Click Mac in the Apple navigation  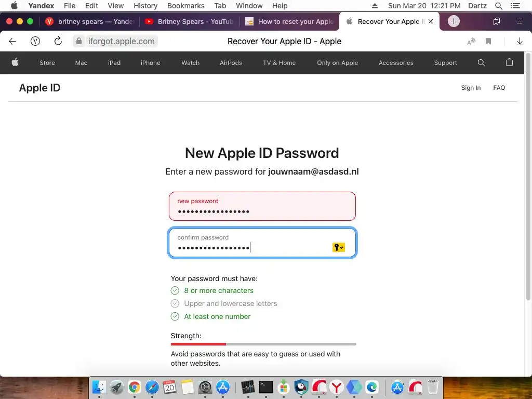click(x=81, y=63)
